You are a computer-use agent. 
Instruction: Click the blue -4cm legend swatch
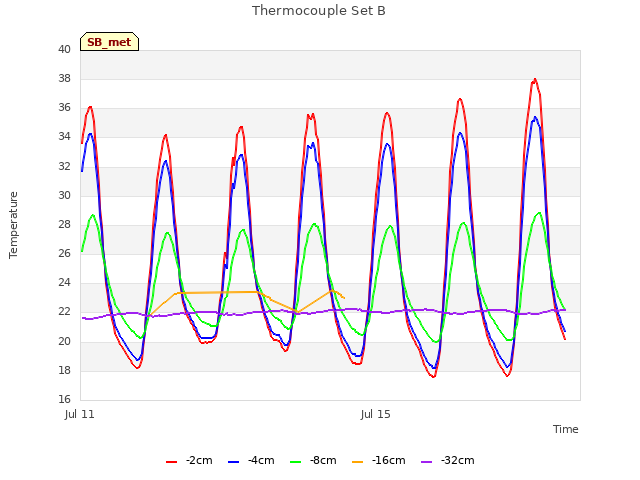coord(233,462)
